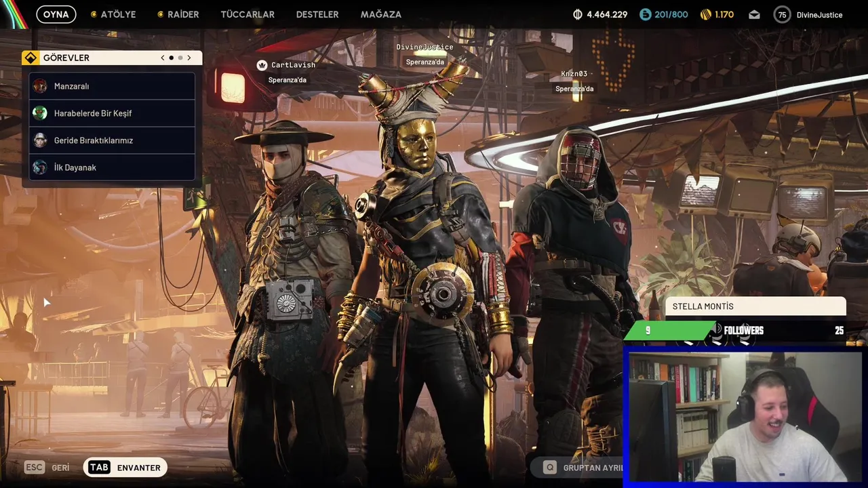868x488 pixels.
Task: Click the level 75 badge
Action: (783, 14)
